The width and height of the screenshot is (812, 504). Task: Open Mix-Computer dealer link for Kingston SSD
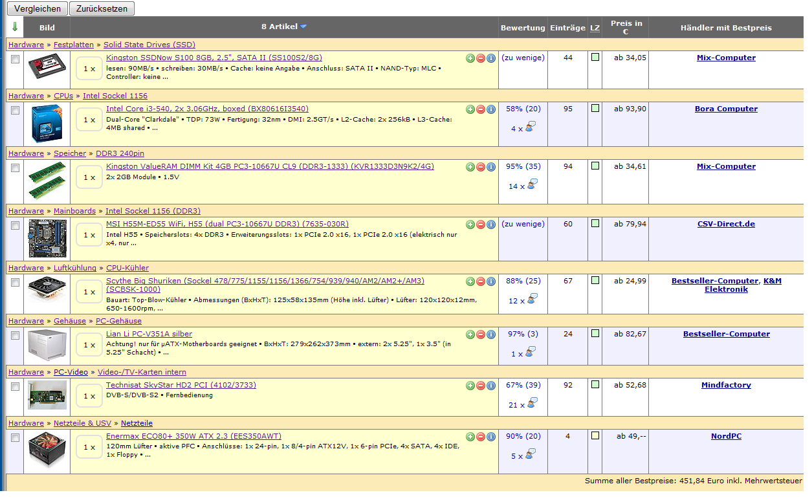(726, 58)
